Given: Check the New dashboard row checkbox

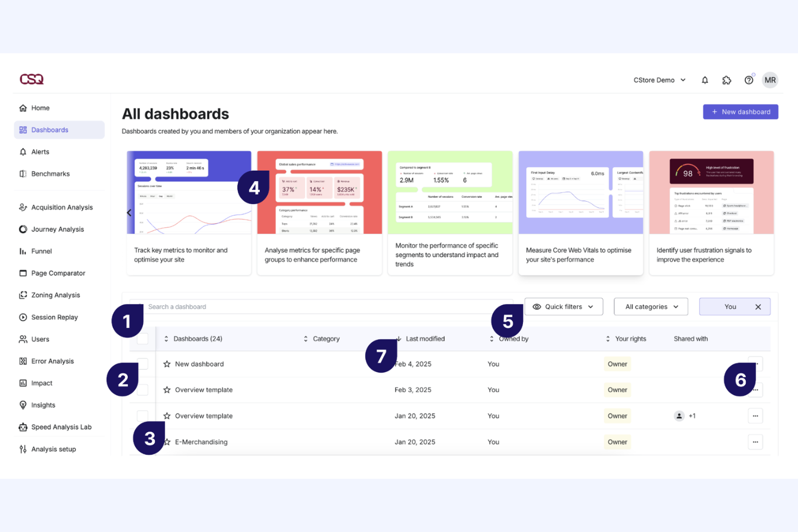Looking at the screenshot, I should tap(142, 364).
